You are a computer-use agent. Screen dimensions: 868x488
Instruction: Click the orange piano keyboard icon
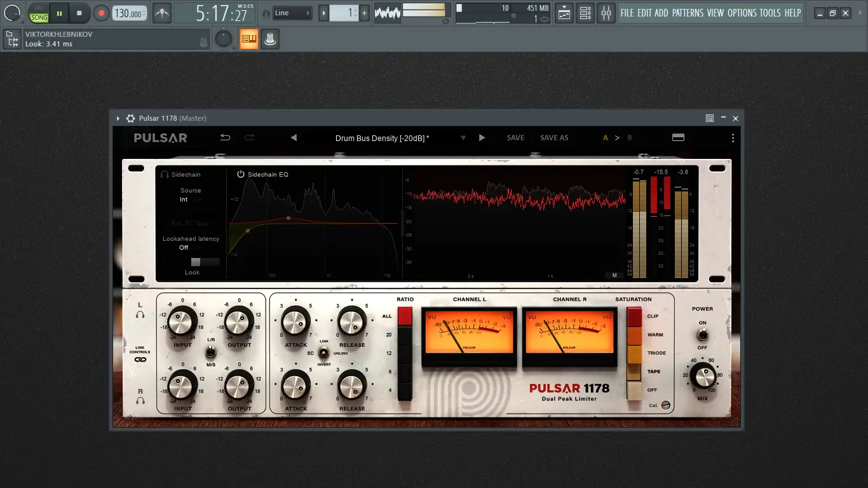[249, 39]
